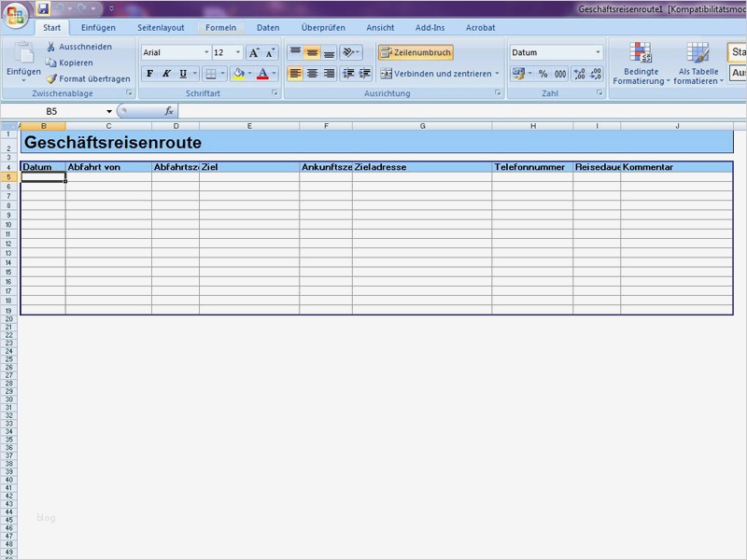
Task: Toggle bold formatting with the F button
Action: coord(149,73)
